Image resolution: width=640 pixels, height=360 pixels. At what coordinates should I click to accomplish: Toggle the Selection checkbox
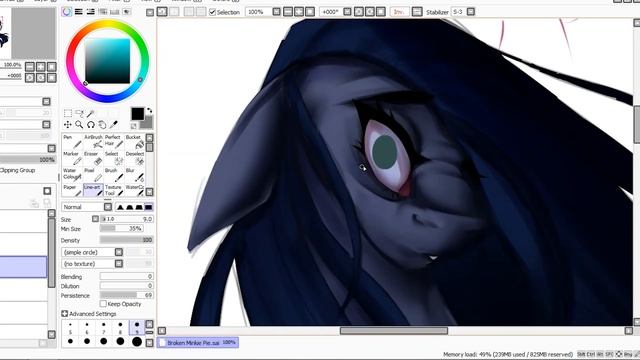pos(212,12)
